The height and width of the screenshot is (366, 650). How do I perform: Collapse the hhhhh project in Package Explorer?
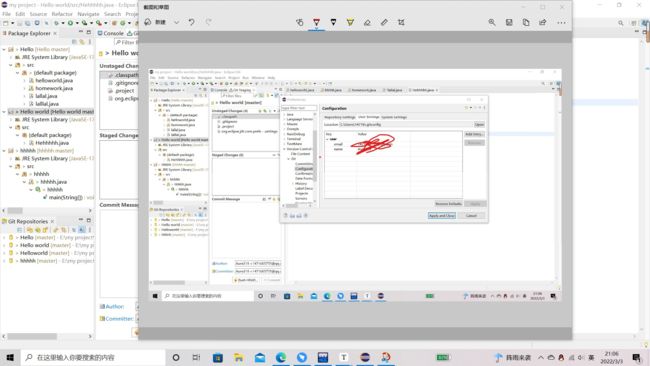tap(4, 151)
